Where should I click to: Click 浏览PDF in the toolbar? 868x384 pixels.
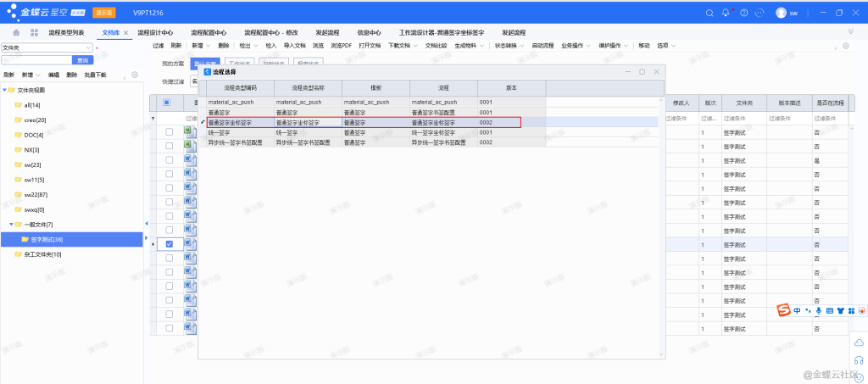[x=341, y=46]
